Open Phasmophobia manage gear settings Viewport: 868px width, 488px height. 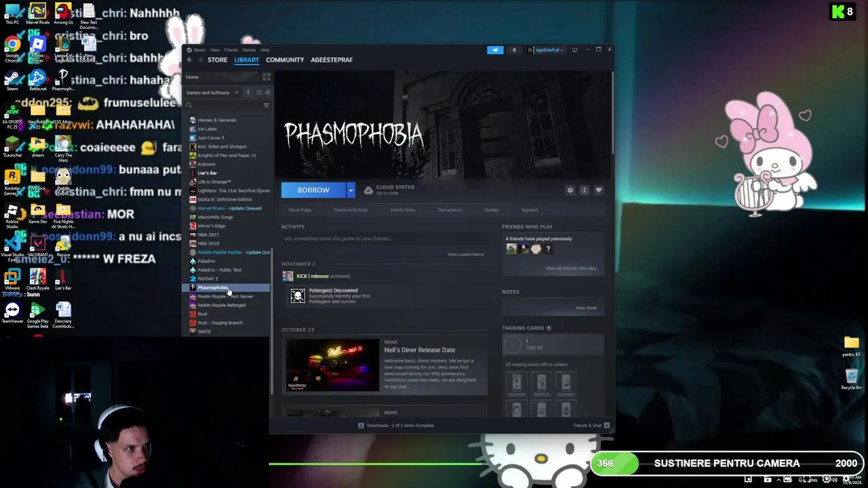pos(570,190)
